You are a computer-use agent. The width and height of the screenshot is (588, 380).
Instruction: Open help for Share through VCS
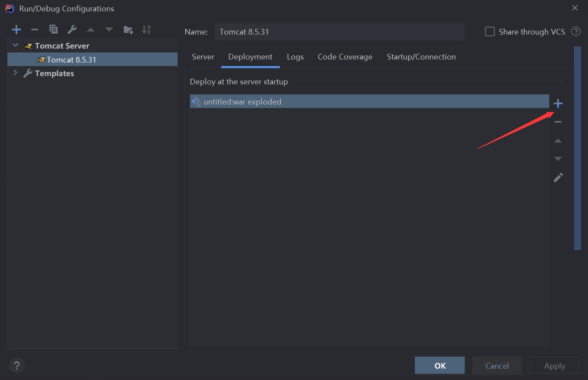[x=576, y=31]
